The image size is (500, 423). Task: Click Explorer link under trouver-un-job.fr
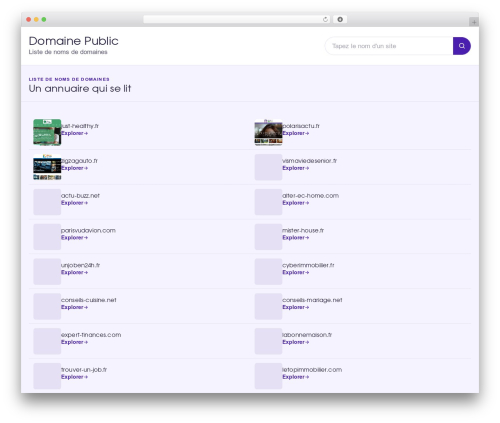point(74,377)
